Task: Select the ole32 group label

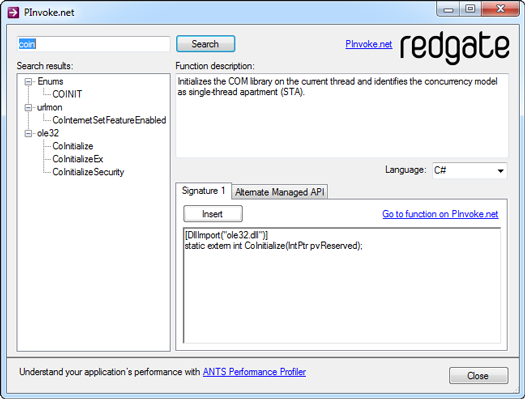Action: 48,133
